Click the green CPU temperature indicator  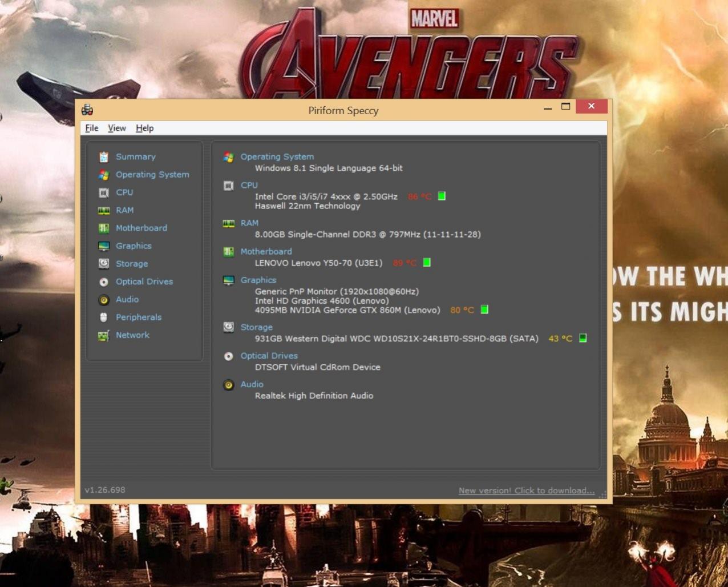pyautogui.click(x=442, y=196)
